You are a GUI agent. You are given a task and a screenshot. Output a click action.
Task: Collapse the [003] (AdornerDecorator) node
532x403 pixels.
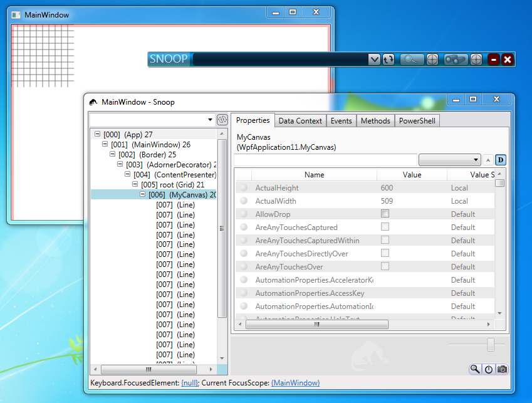tap(120, 164)
